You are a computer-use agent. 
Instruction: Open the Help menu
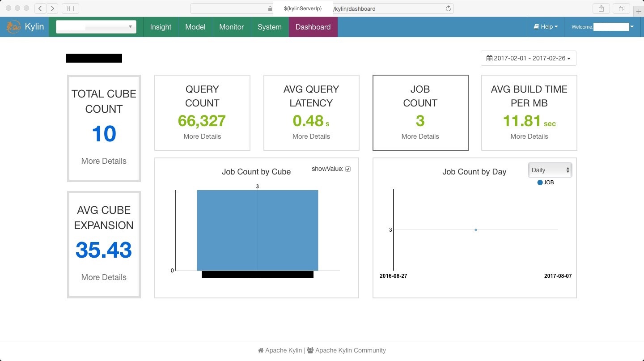(546, 27)
